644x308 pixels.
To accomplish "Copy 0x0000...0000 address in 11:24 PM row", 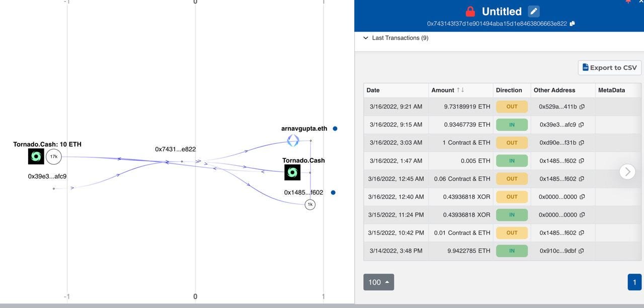I will click(x=582, y=215).
